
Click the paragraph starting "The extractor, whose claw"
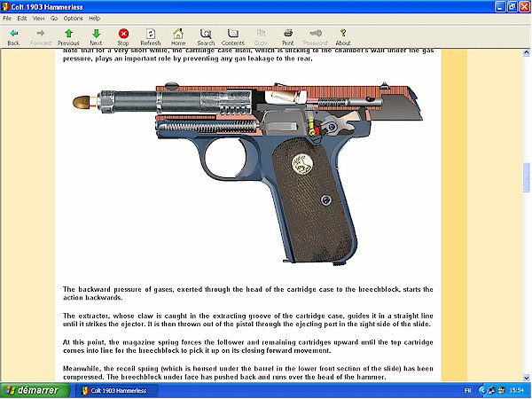pyautogui.click(x=248, y=320)
